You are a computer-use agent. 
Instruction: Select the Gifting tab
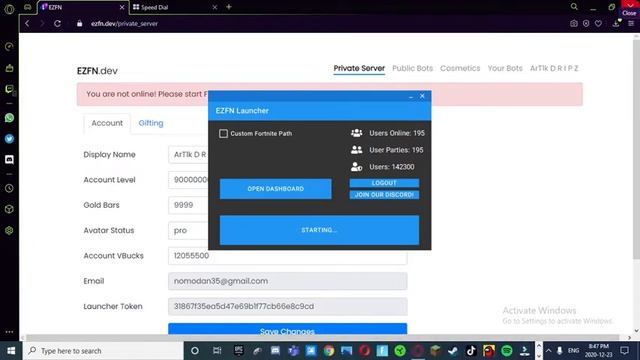coord(151,123)
